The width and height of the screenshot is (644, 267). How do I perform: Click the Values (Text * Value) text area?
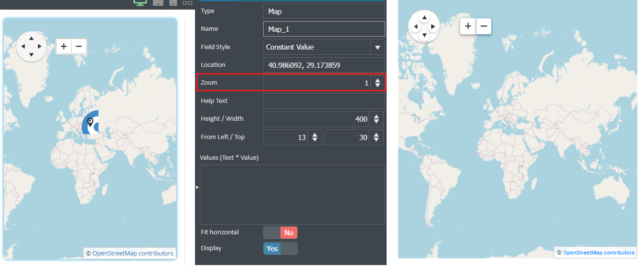pos(292,194)
